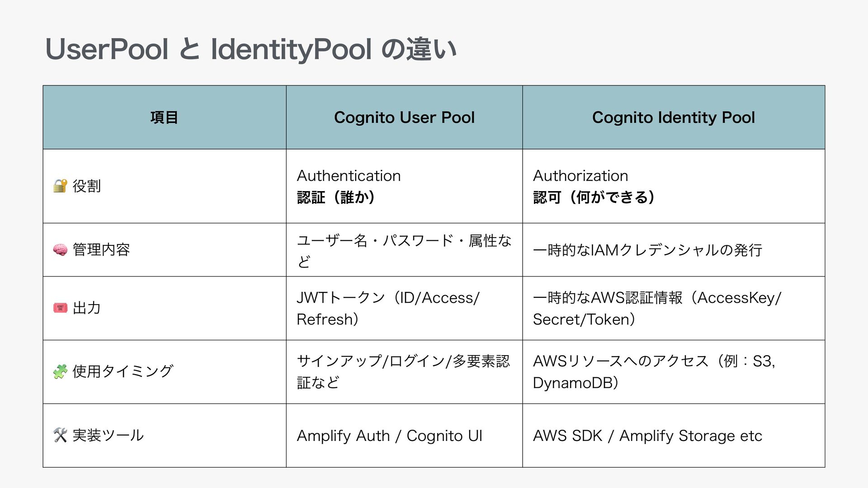The image size is (868, 488).
Task: Click the AWS SDK / Amplify Storage cell
Action: [x=647, y=436]
